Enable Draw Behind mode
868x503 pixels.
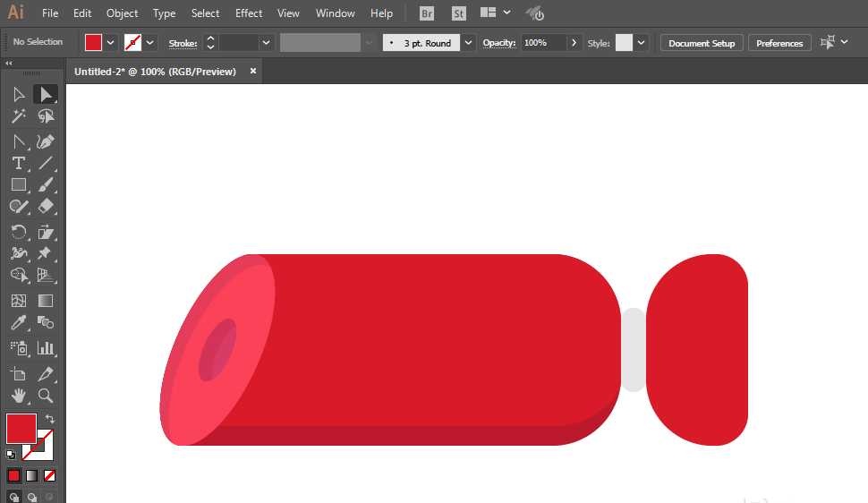coord(32,497)
